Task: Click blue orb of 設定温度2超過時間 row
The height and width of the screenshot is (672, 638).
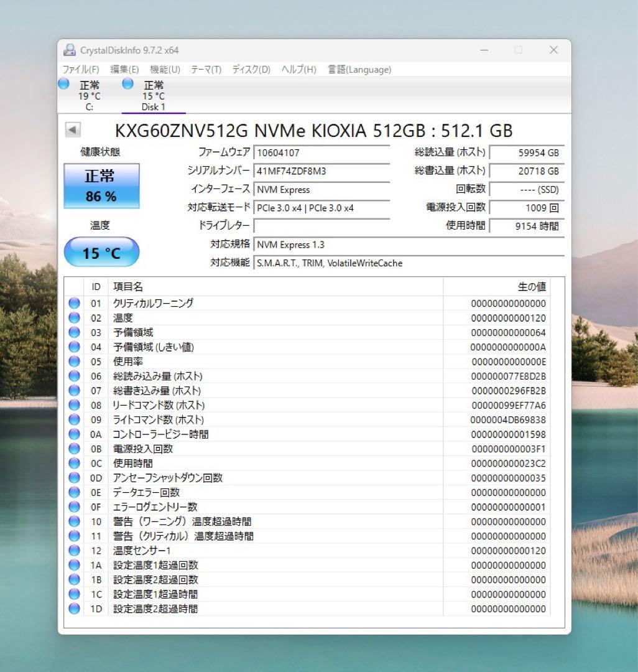Action: 74,609
